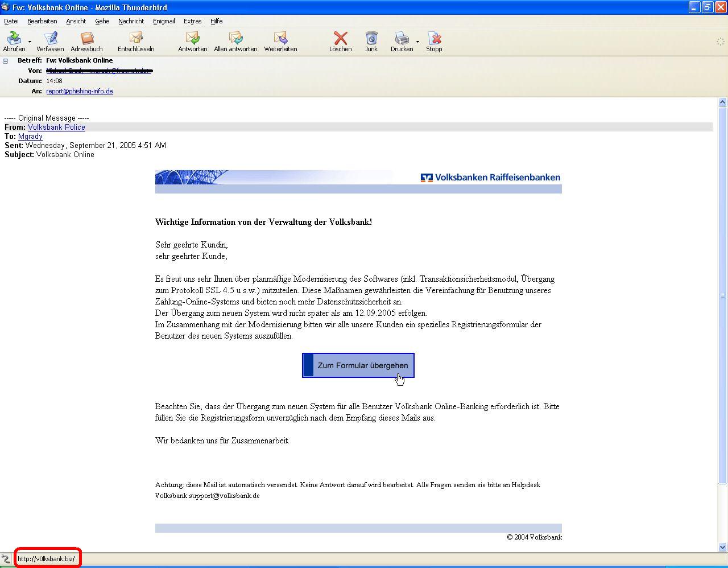
Task: Click the Antworten reply icon
Action: pyautogui.click(x=193, y=38)
